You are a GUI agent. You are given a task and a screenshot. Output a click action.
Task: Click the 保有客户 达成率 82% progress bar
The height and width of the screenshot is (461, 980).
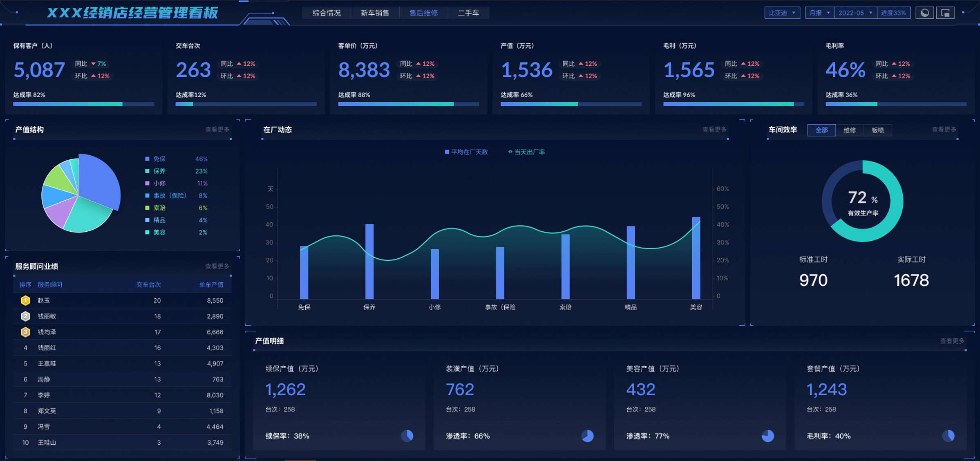pyautogui.click(x=83, y=104)
